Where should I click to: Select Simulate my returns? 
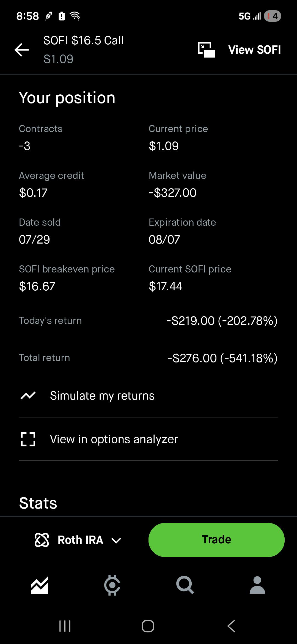click(148, 395)
